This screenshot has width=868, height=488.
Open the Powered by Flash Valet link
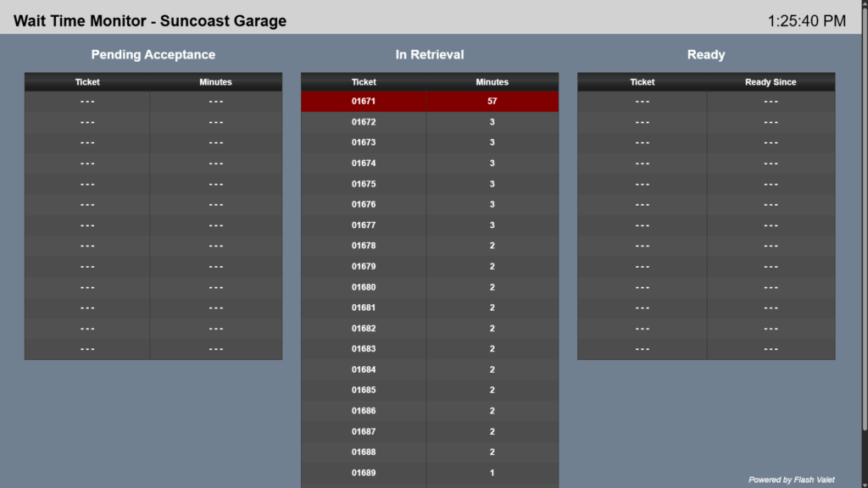791,480
